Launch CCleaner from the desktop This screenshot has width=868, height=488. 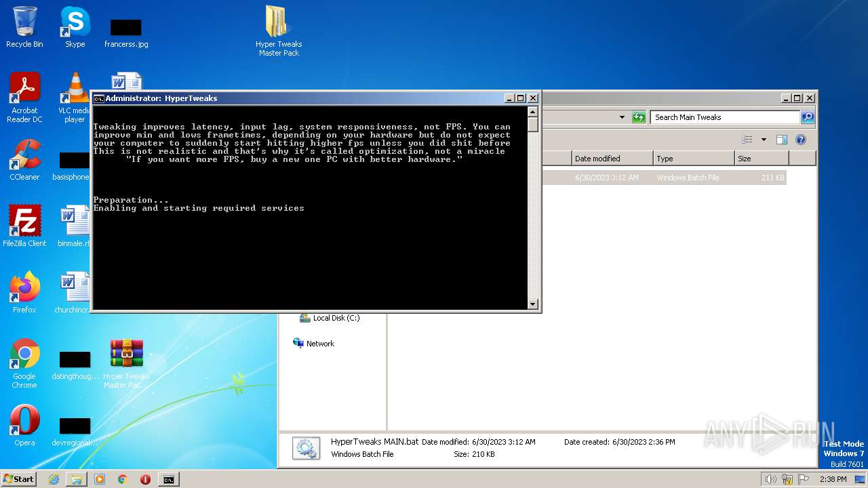click(x=24, y=160)
